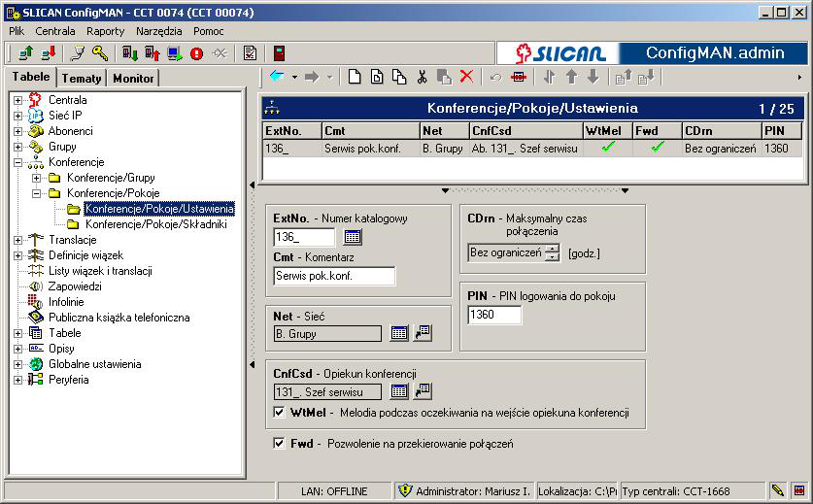Select Listy wiązek i translacji entry

click(100, 271)
